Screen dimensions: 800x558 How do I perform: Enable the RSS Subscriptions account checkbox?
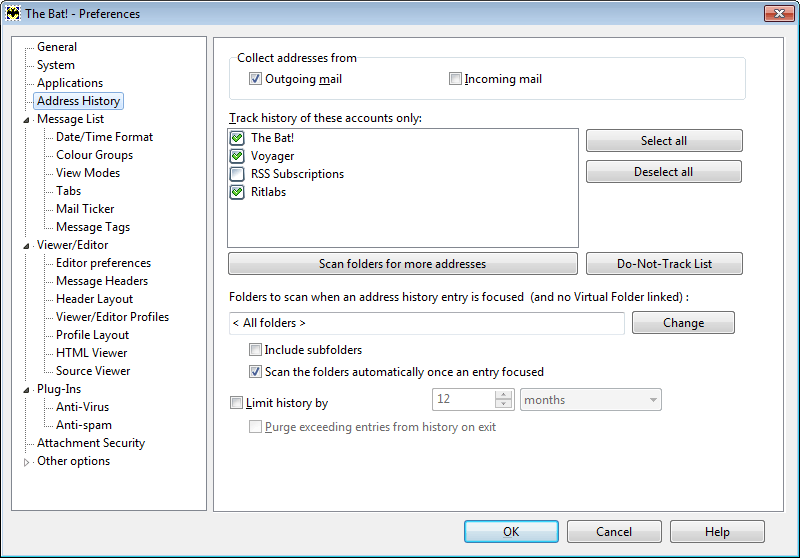pos(237,174)
